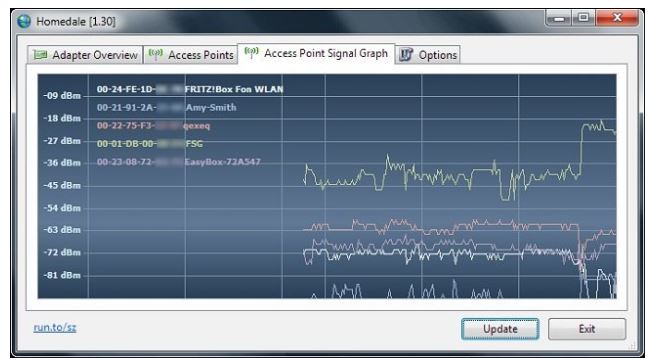The image size is (649, 363).
Task: Click the Adapter Overview tab icon
Action: [40, 55]
